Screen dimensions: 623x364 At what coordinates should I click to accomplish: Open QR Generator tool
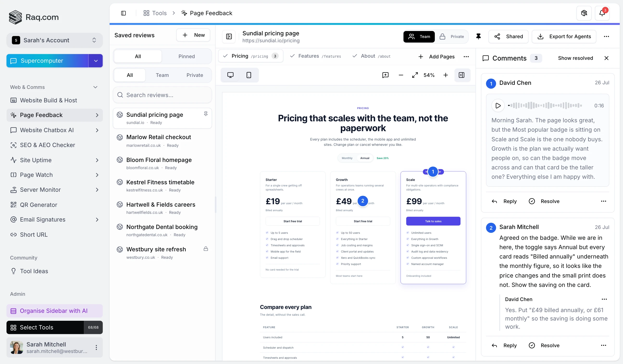54,205
